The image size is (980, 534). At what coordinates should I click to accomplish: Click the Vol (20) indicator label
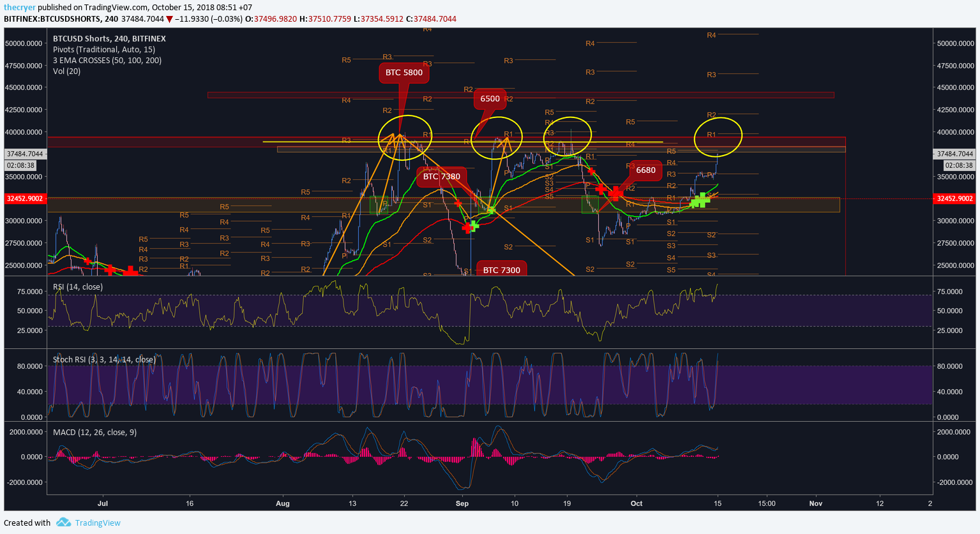coord(66,71)
